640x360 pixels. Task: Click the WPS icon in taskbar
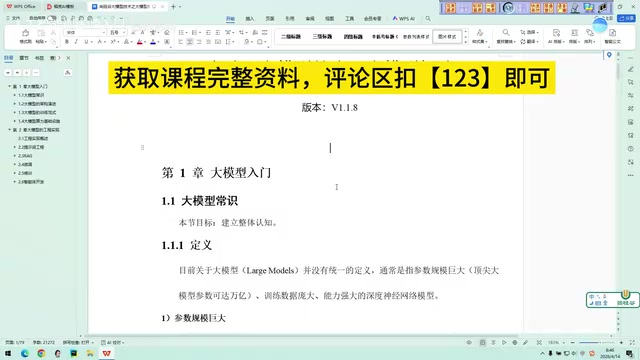107,353
